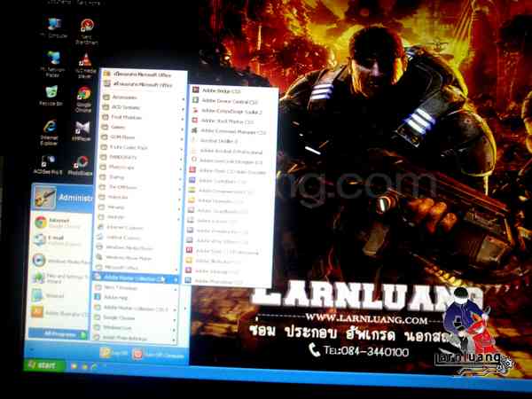The height and width of the screenshot is (399, 532).
Task: Click the E-mail Outlook Express icon in Start menu
Action: pos(40,240)
